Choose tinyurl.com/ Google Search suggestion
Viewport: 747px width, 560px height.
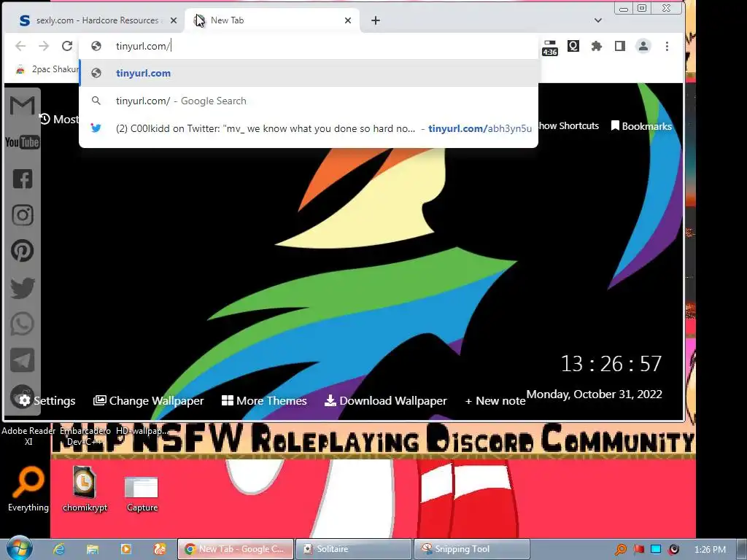(309, 101)
